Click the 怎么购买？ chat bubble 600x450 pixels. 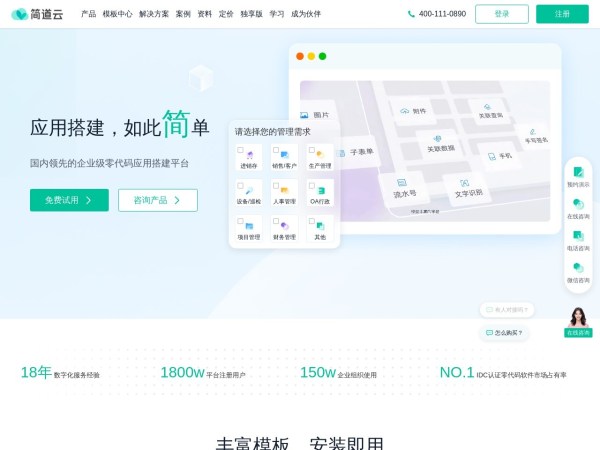pyautogui.click(x=504, y=332)
